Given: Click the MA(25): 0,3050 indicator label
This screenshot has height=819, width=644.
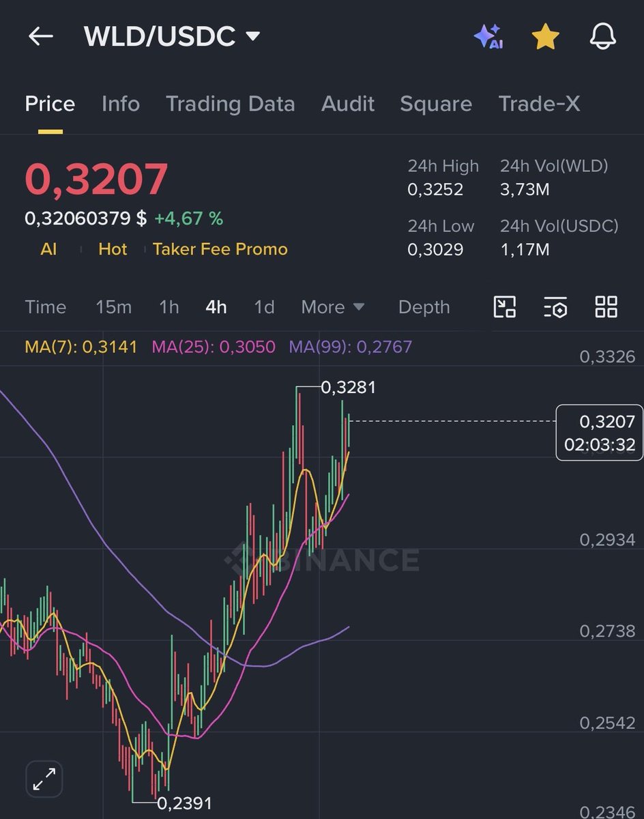Looking at the screenshot, I should tap(214, 347).
